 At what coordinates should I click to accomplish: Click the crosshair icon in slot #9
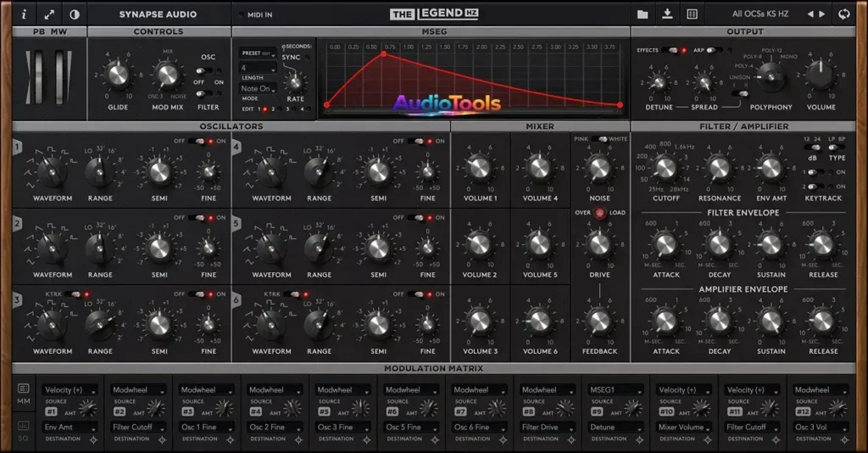tap(639, 440)
